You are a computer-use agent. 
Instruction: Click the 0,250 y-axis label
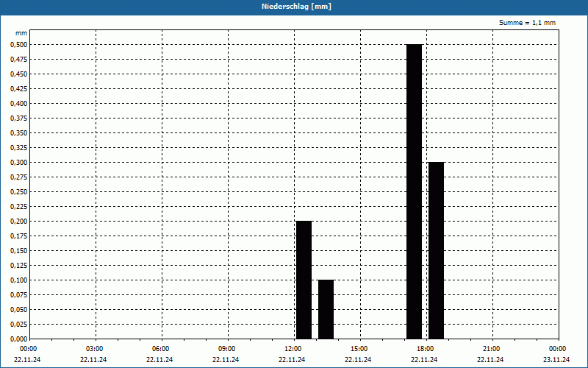pos(19,192)
